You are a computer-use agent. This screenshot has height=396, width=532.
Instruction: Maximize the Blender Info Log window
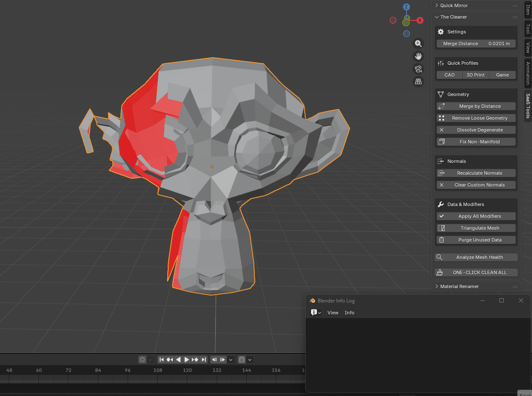[502, 300]
